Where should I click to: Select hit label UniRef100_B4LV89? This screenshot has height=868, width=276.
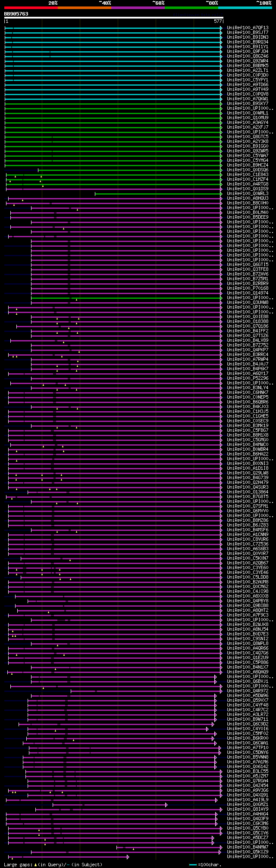248,341
